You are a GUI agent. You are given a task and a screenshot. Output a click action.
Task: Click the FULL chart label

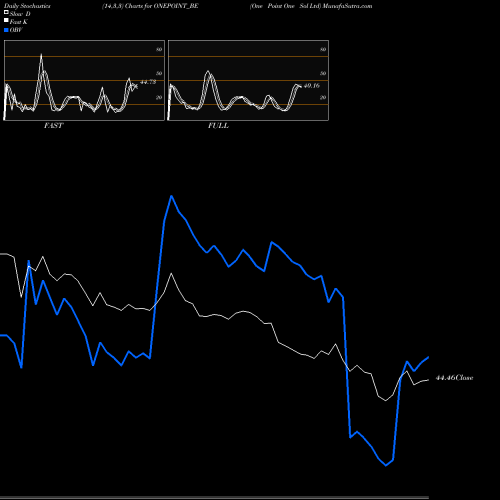pos(218,126)
